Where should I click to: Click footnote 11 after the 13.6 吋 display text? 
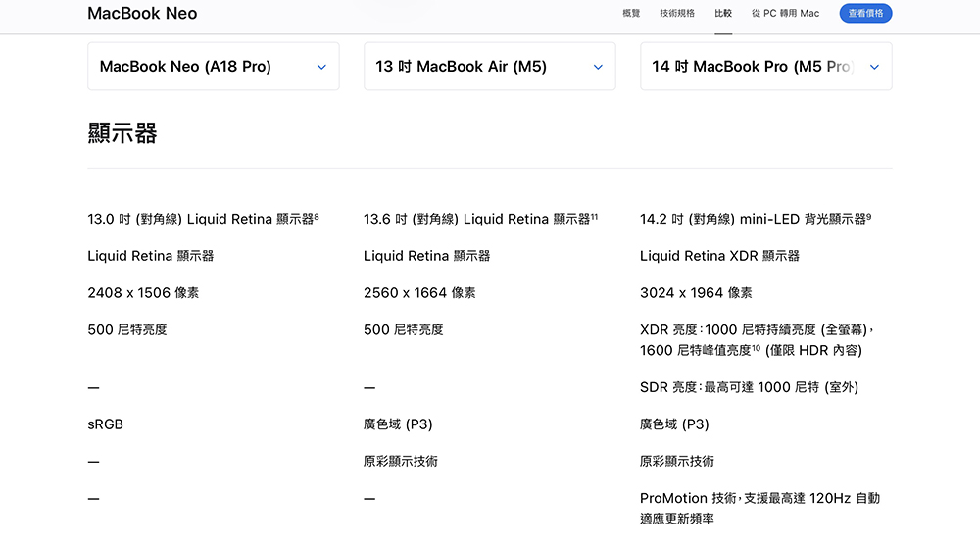tap(595, 216)
